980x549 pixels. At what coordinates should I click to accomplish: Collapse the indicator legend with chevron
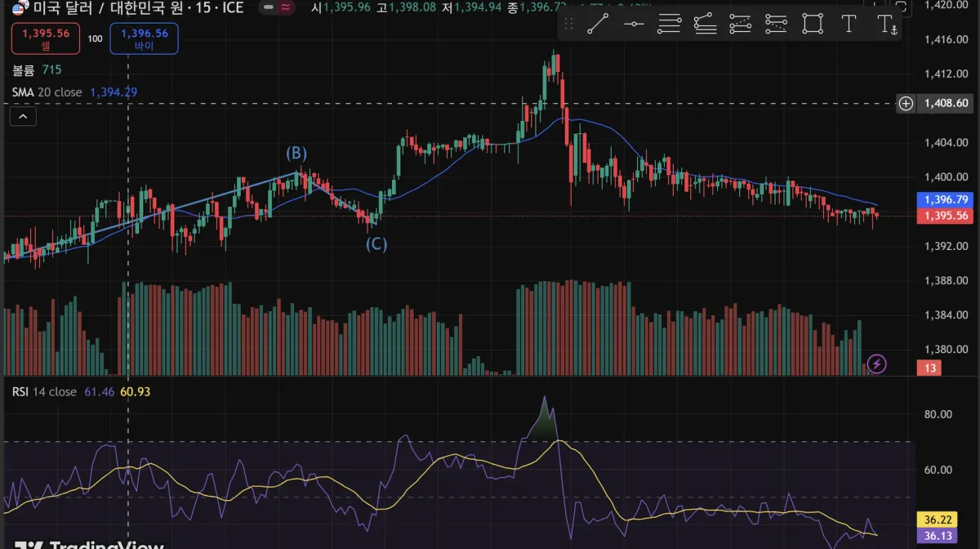[23, 117]
